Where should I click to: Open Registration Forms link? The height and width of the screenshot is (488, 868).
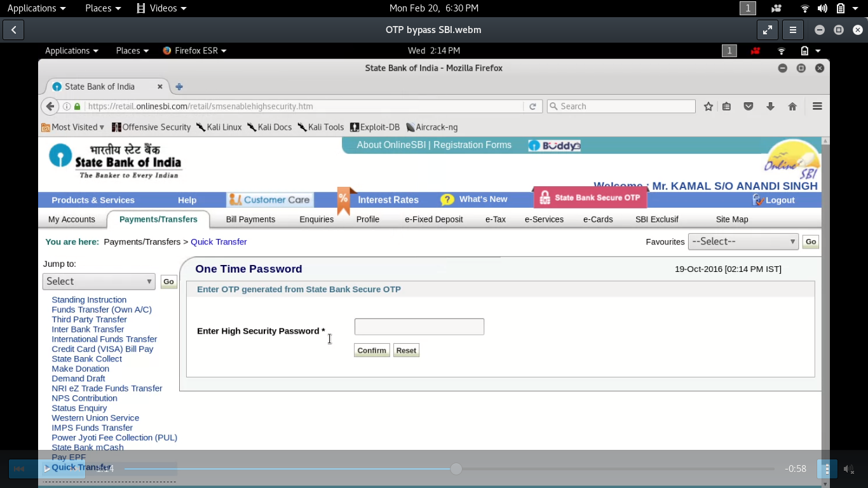click(472, 145)
